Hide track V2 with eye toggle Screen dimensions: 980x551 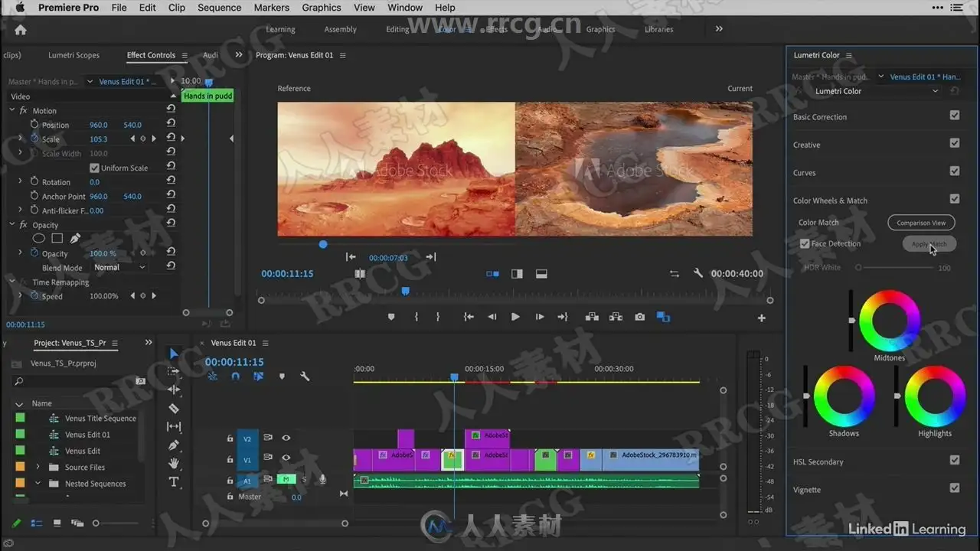tap(286, 438)
